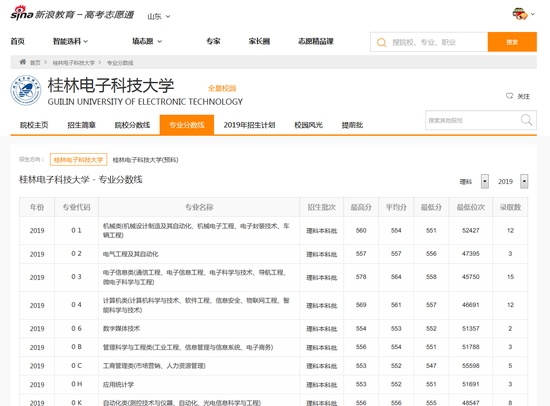
Task: Click the 机械类 major row name
Action: (196, 231)
